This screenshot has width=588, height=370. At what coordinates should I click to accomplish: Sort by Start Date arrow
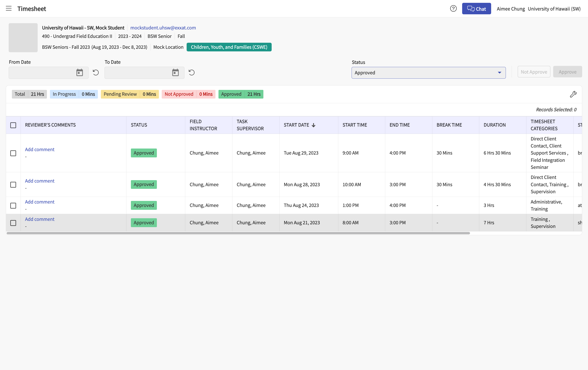pyautogui.click(x=314, y=125)
